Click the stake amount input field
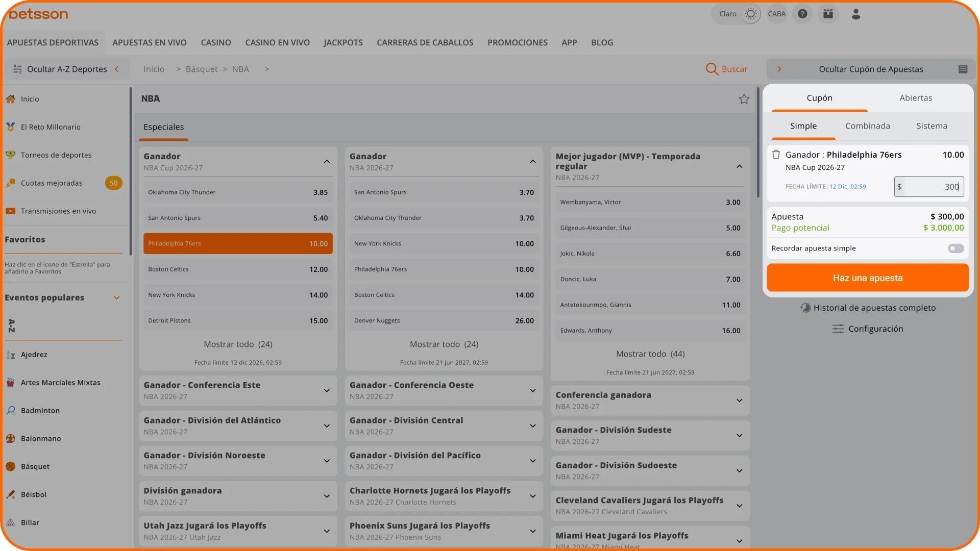Screen dimensions: 980x551 pyautogui.click(x=929, y=187)
